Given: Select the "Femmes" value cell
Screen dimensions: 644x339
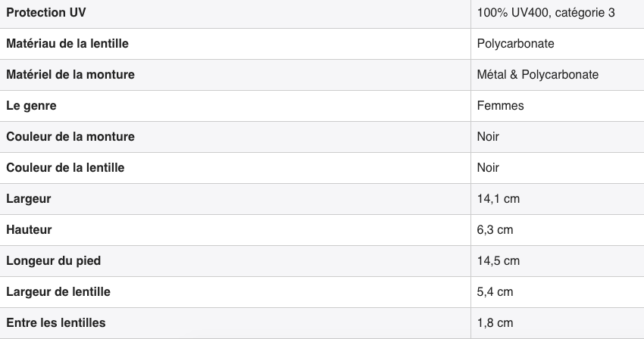Looking at the screenshot, I should tap(500, 106).
